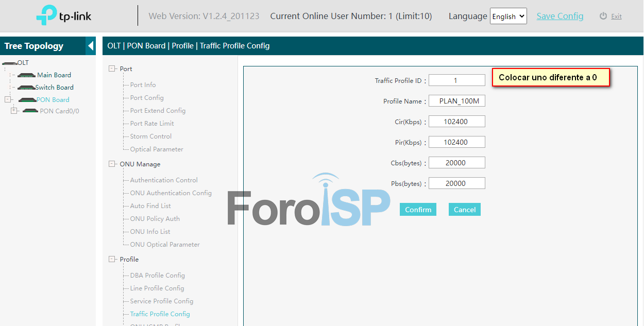Viewport: 644px width, 326px height.
Task: Click the PON Card0/0 device icon
Action: click(31, 111)
